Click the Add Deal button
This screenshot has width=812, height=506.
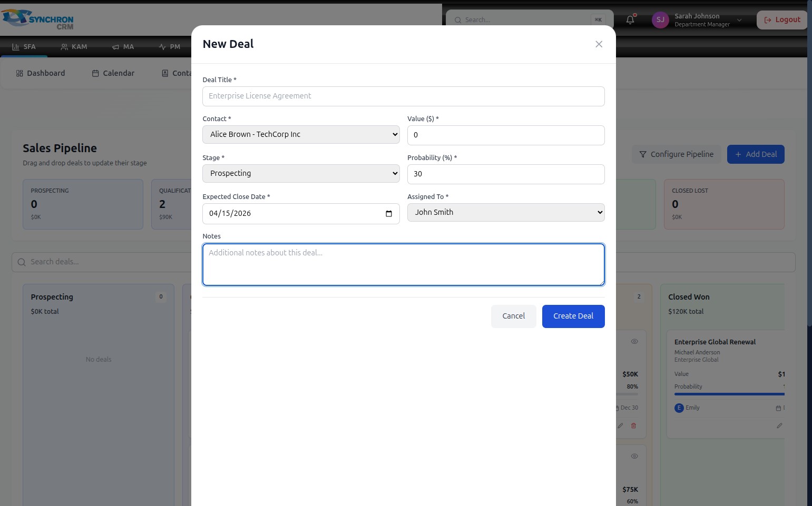[x=756, y=154]
